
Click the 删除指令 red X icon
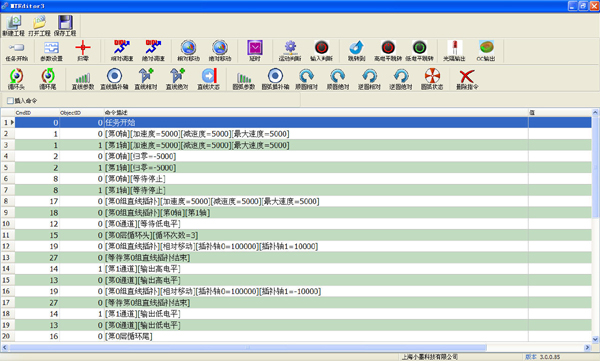point(467,79)
